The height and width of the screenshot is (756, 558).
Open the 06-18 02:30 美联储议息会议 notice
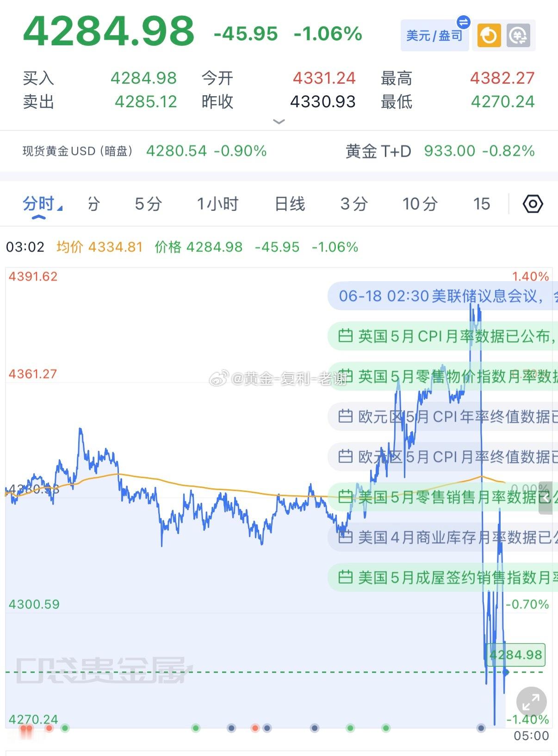coord(443,296)
